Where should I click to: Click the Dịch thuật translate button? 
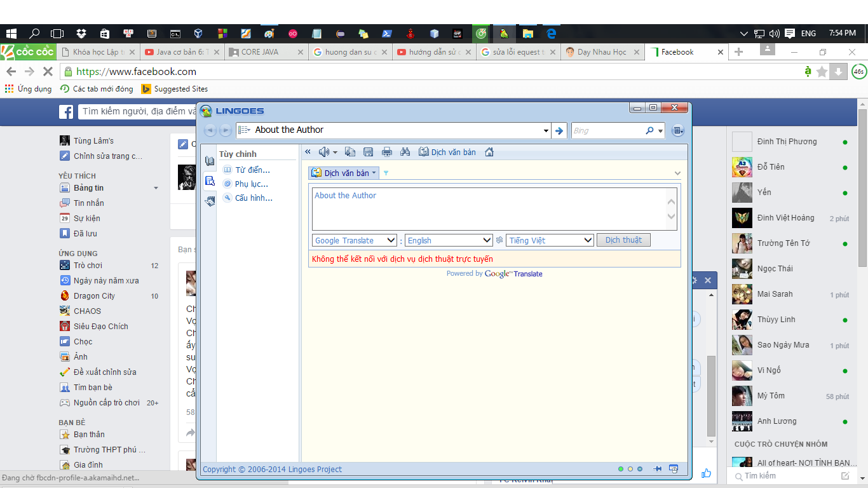(x=623, y=240)
